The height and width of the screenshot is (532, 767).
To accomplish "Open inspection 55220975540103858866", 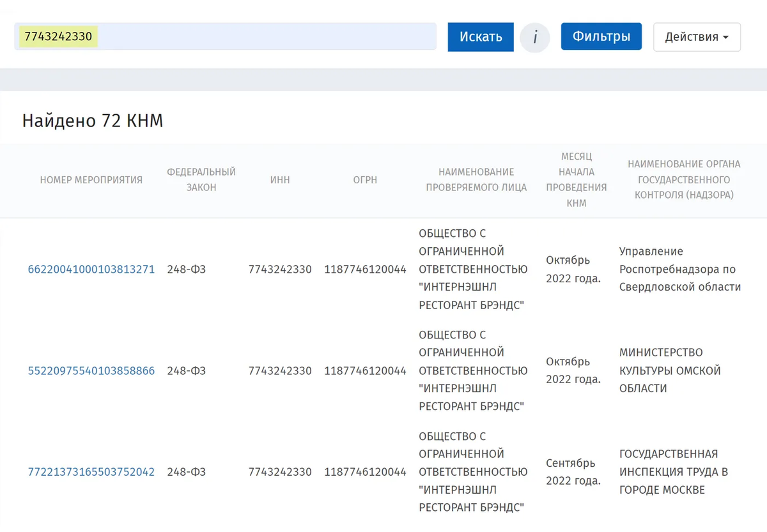I will (91, 370).
